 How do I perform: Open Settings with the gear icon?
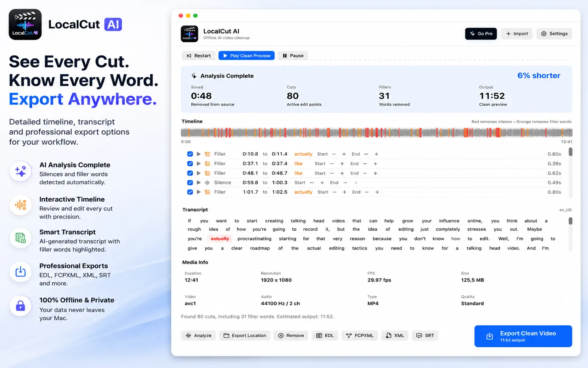554,33
